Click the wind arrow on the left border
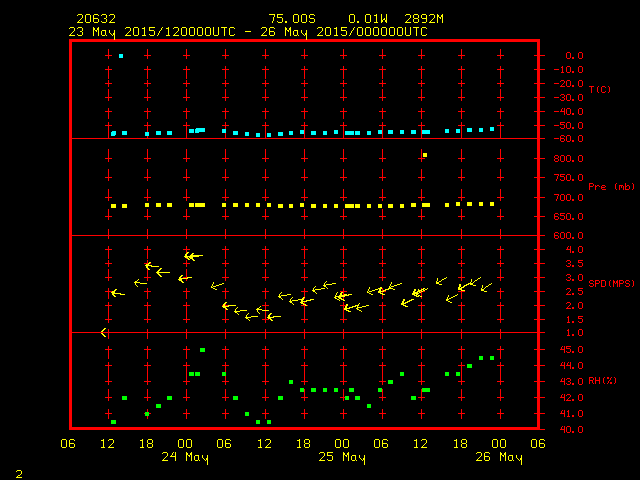The height and width of the screenshot is (480, 640). point(104,332)
